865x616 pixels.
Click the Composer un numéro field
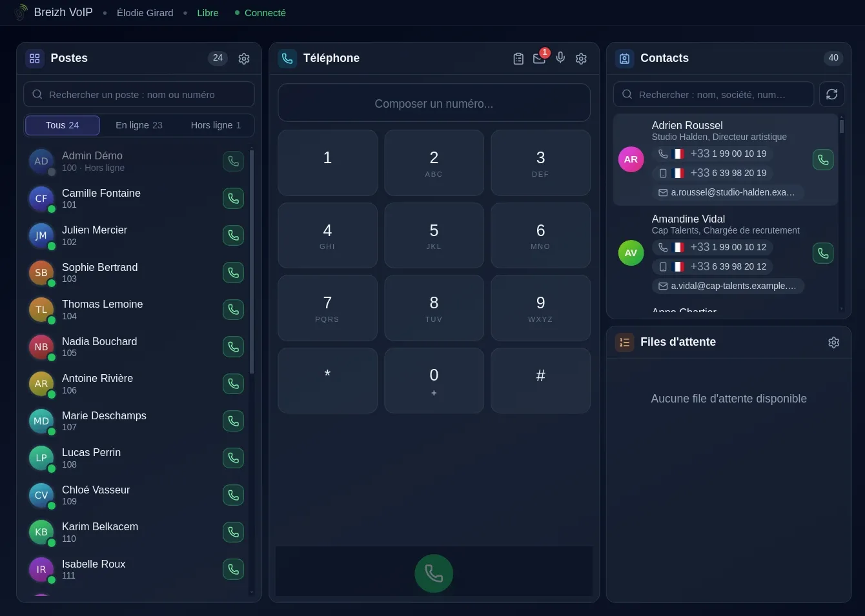434,103
